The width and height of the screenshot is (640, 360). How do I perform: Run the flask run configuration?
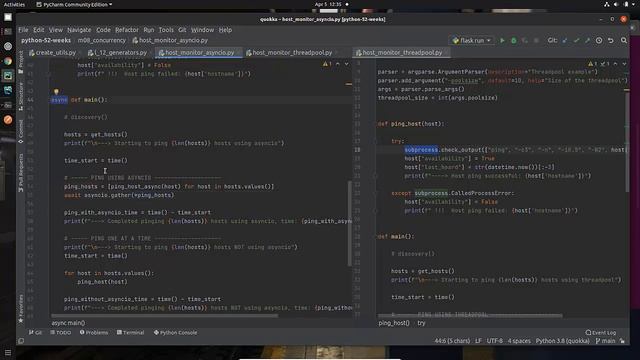[x=502, y=40]
